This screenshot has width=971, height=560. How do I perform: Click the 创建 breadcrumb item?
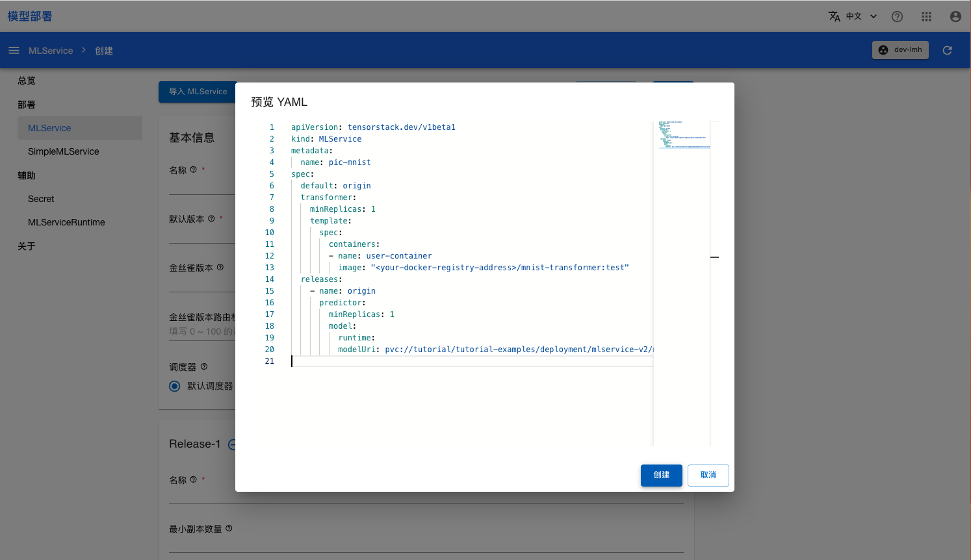pyautogui.click(x=104, y=51)
